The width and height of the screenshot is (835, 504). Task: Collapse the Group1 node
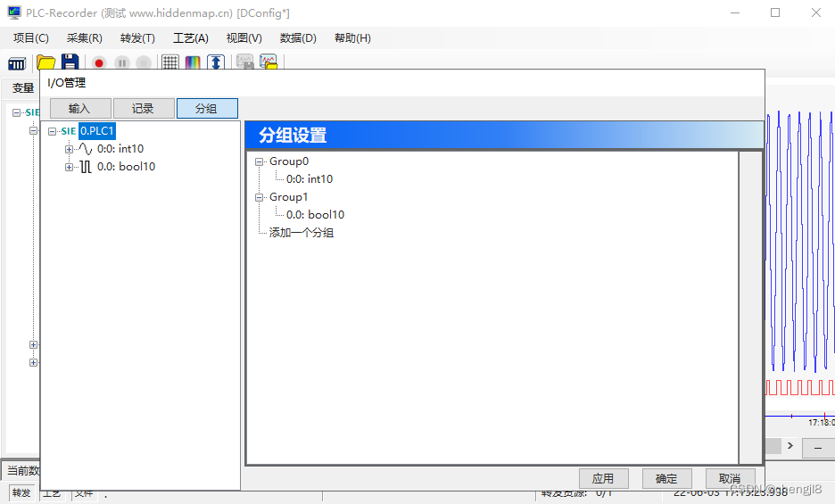pyautogui.click(x=260, y=197)
